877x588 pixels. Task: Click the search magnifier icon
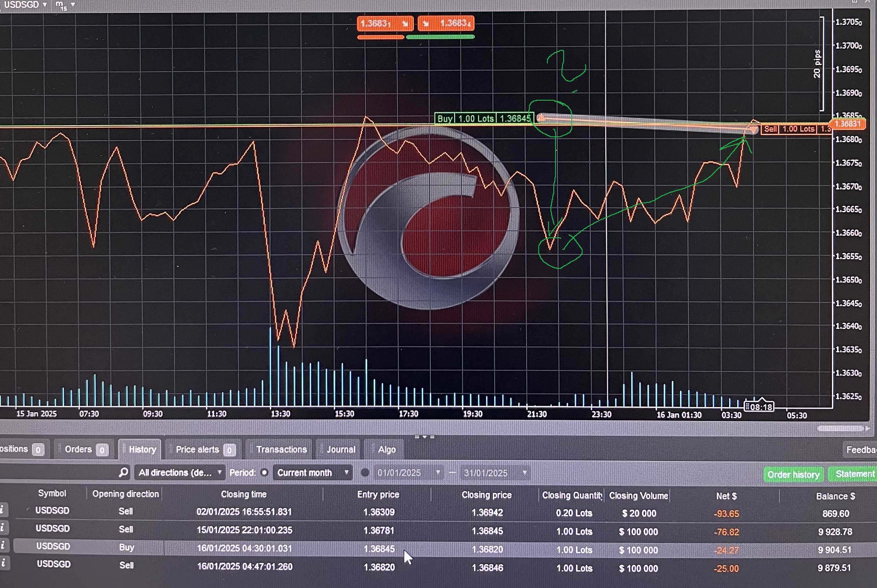pos(123,473)
